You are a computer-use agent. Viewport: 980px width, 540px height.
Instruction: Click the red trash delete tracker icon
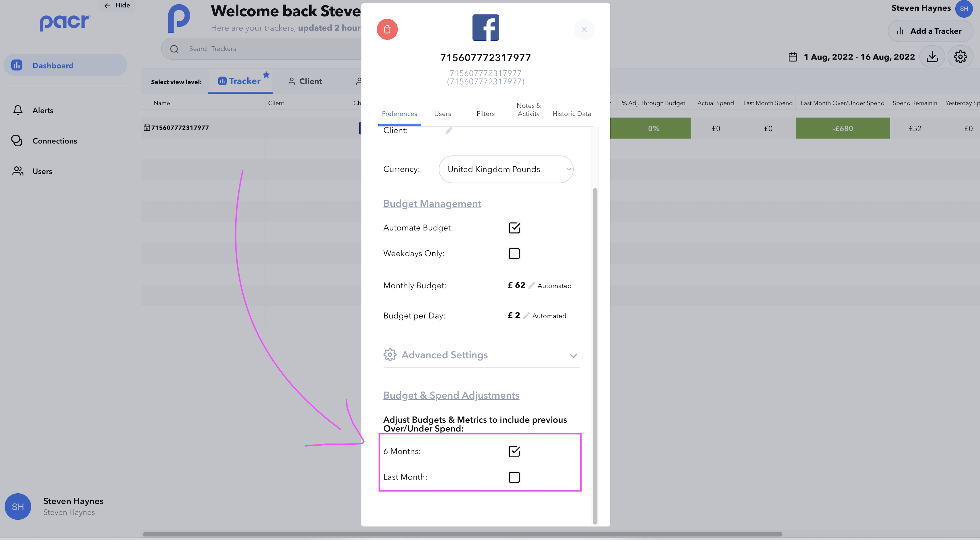click(387, 29)
